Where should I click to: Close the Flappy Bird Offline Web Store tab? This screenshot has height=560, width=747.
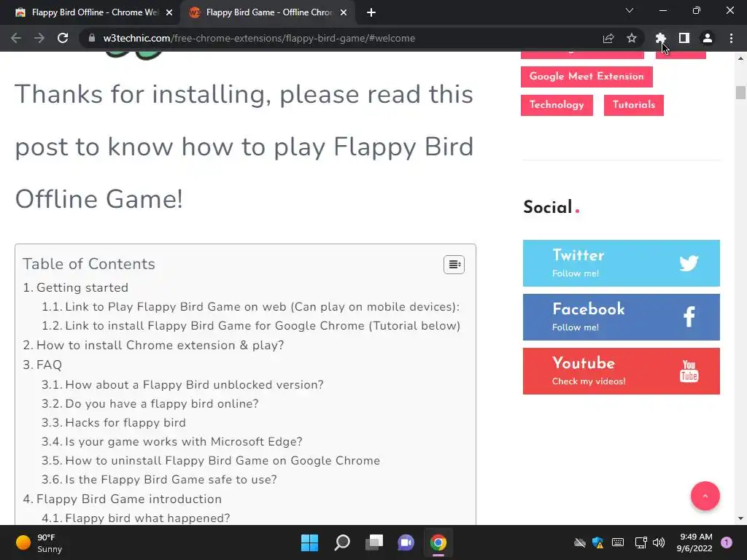tap(169, 12)
